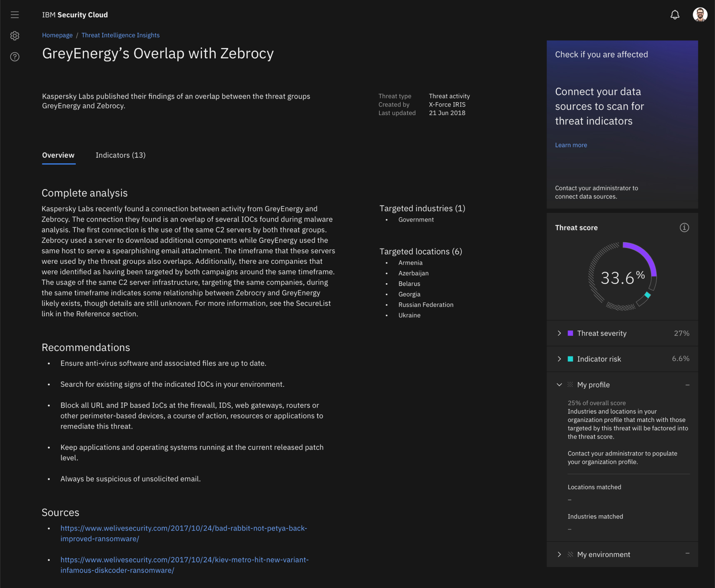Click Threat severity 27% value
The height and width of the screenshot is (588, 715).
(681, 333)
